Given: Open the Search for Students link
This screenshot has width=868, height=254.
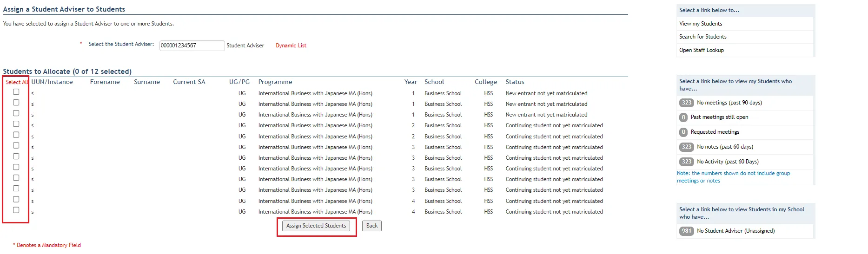Looking at the screenshot, I should click(x=703, y=37).
